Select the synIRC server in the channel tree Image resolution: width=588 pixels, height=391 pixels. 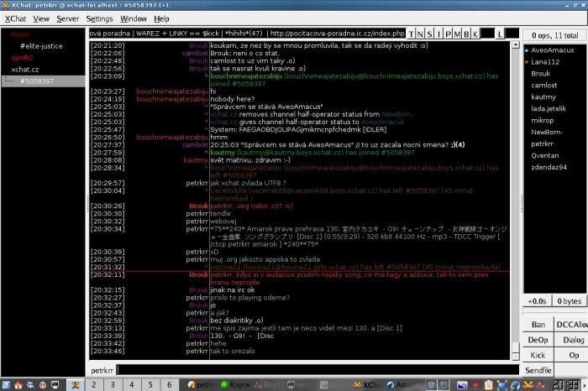coord(22,58)
